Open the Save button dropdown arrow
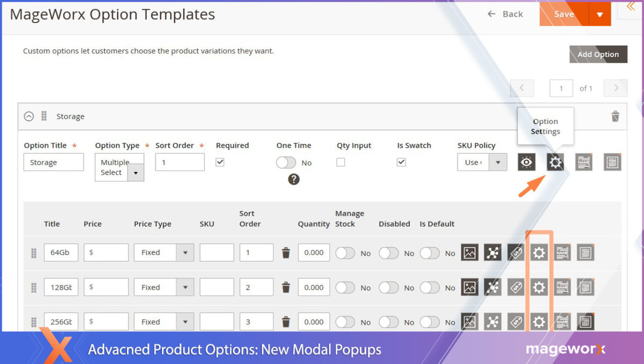This screenshot has height=364, width=644. [x=599, y=14]
